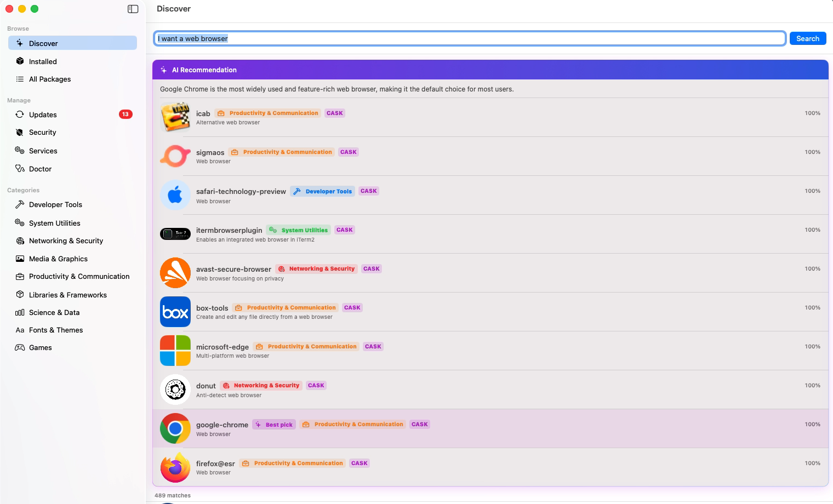Click the Media & Graphics picture icon

click(20, 259)
